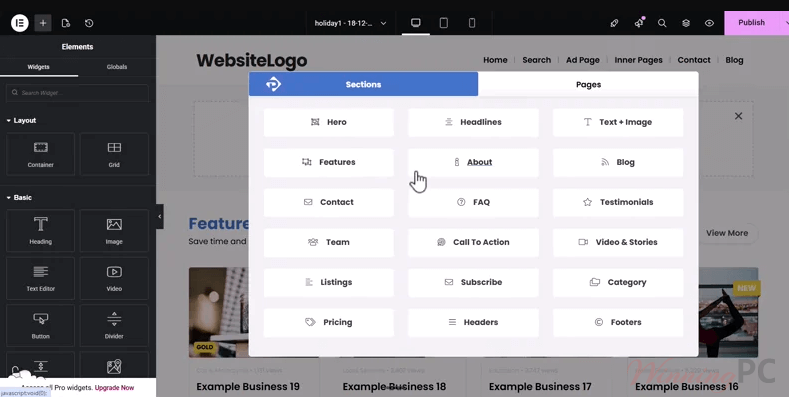Open the document settings icon
789x397 pixels.
[65, 23]
